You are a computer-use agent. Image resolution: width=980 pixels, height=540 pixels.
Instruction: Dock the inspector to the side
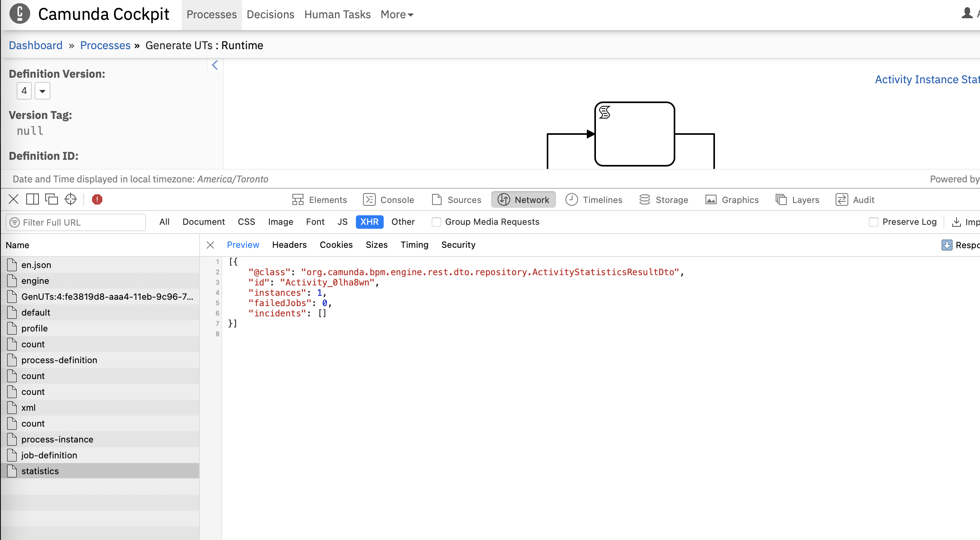(33, 199)
